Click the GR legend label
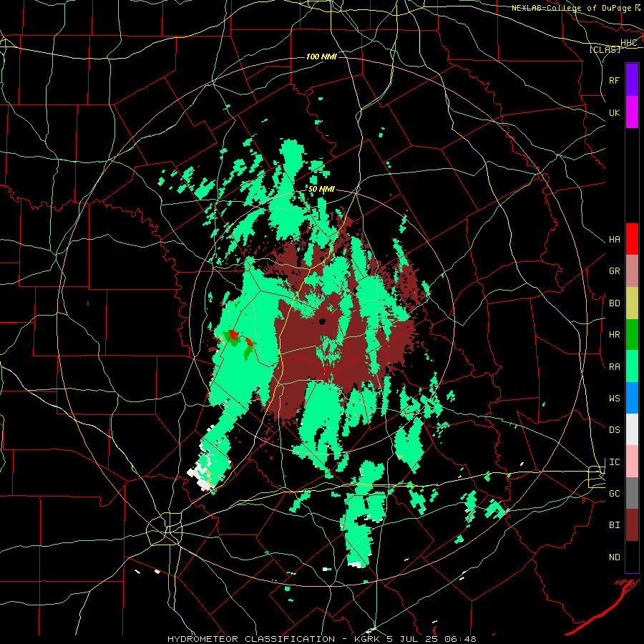644x644 pixels. [x=614, y=270]
